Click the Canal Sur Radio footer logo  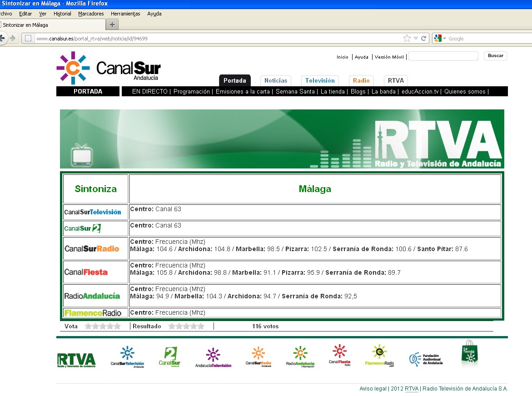point(258,357)
